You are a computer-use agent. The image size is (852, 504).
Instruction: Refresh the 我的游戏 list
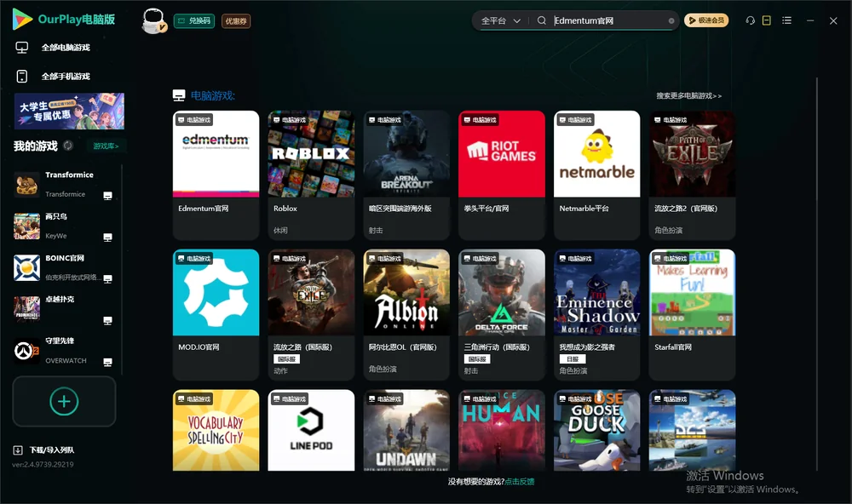68,146
